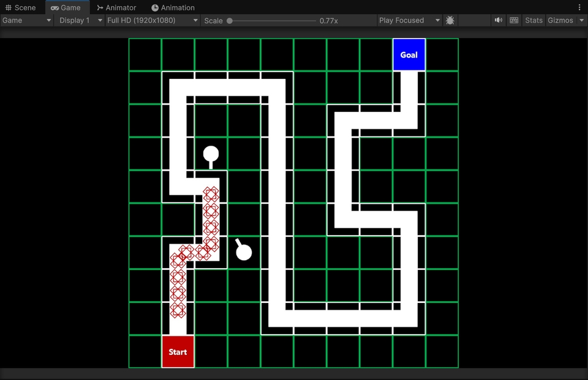The image size is (588, 380).
Task: Switch to the Scene tab
Action: coord(21,7)
